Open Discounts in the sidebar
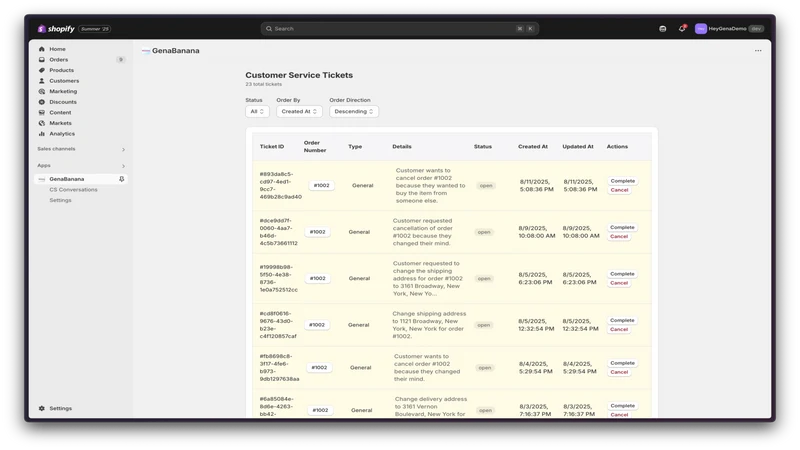This screenshot has height=450, width=800. coord(63,102)
